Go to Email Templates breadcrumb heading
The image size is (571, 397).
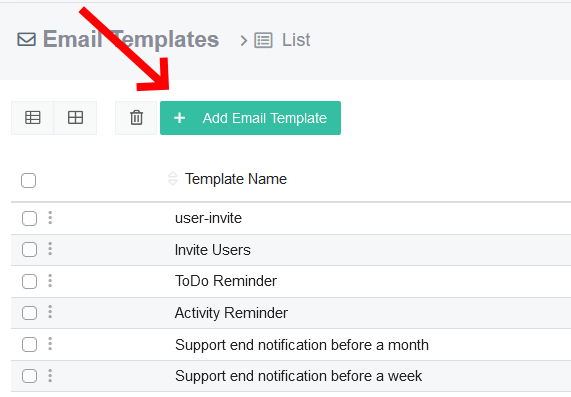131,39
